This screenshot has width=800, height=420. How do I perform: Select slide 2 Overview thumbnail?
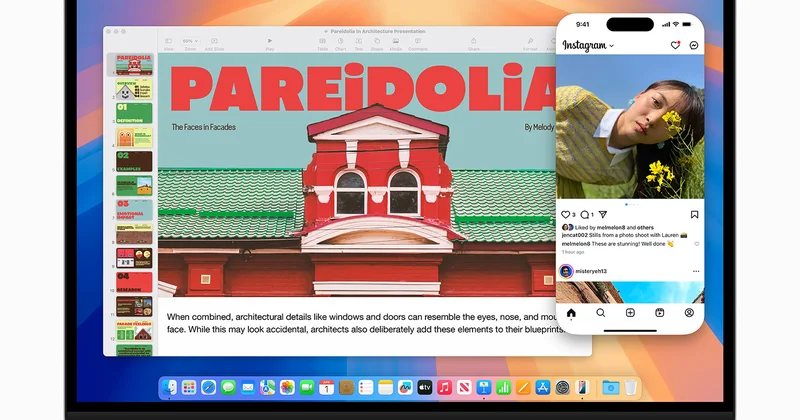(134, 89)
